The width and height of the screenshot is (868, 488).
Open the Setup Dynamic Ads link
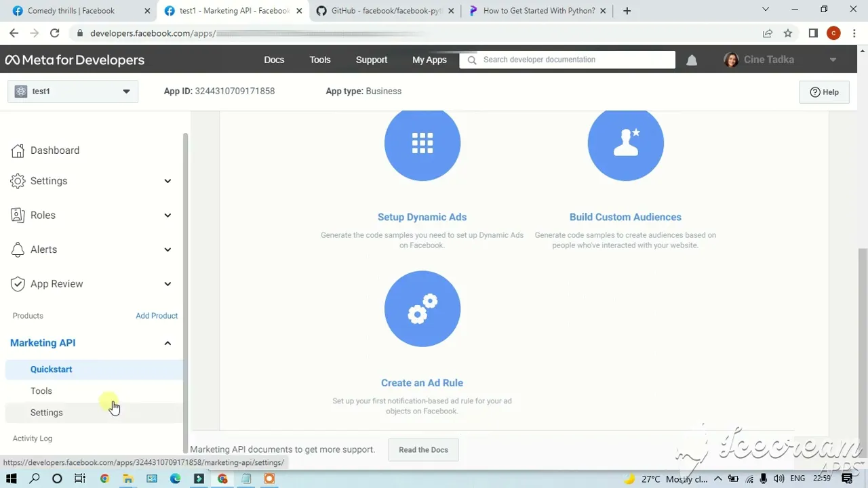click(x=422, y=217)
